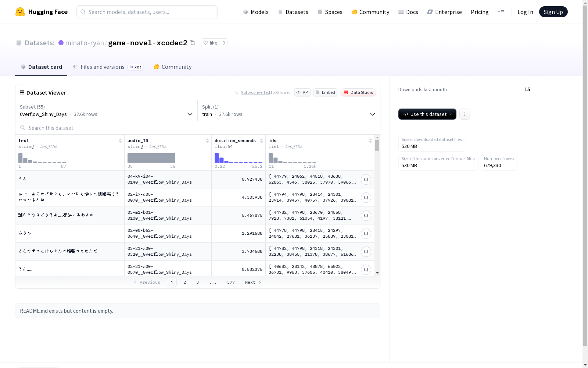Expand the JSON cell of the 0.532375 row
Screen dimensions: 588x368
point(366,270)
